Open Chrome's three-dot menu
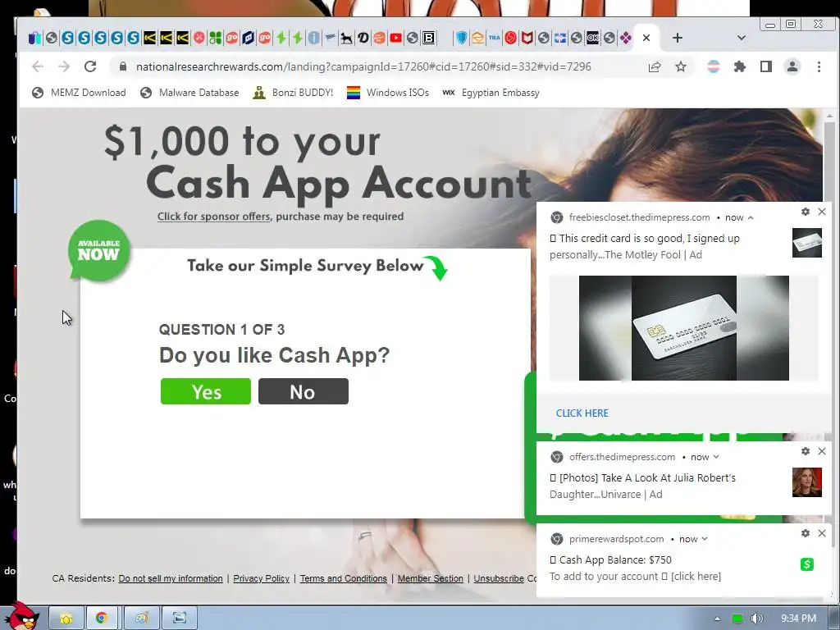 [x=819, y=66]
